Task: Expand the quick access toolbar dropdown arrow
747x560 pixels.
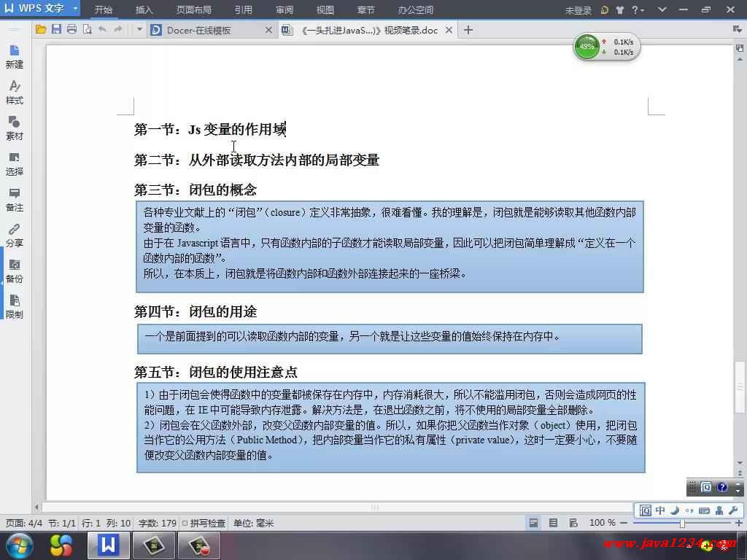Action: point(139,30)
